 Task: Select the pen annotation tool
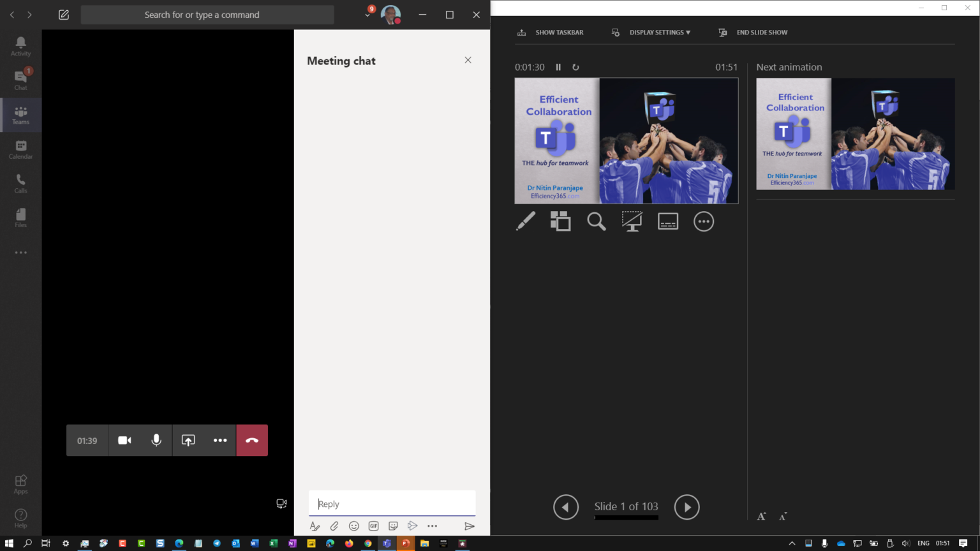coord(525,221)
